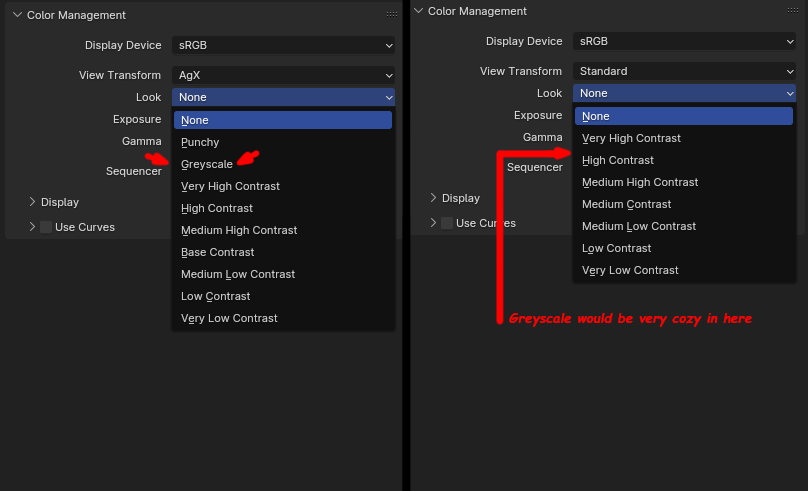Pick Very Low Contrast in AgX list
The height and width of the screenshot is (491, 808).
click(283, 318)
